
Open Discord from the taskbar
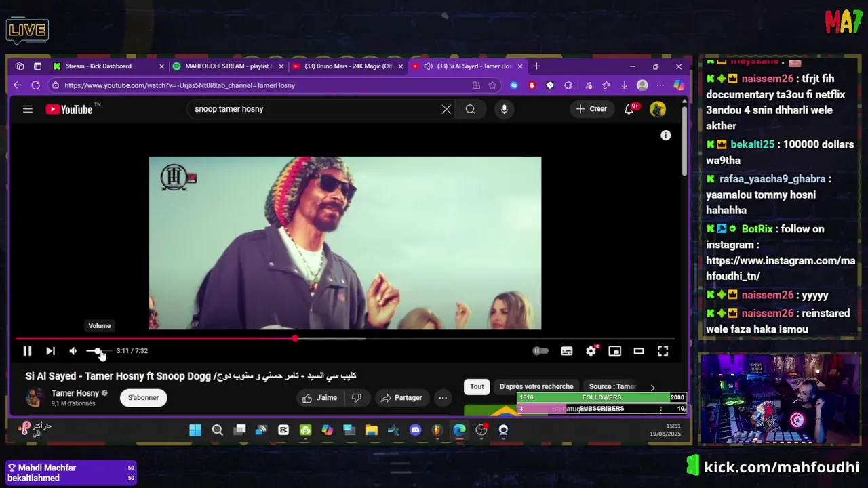(x=416, y=430)
